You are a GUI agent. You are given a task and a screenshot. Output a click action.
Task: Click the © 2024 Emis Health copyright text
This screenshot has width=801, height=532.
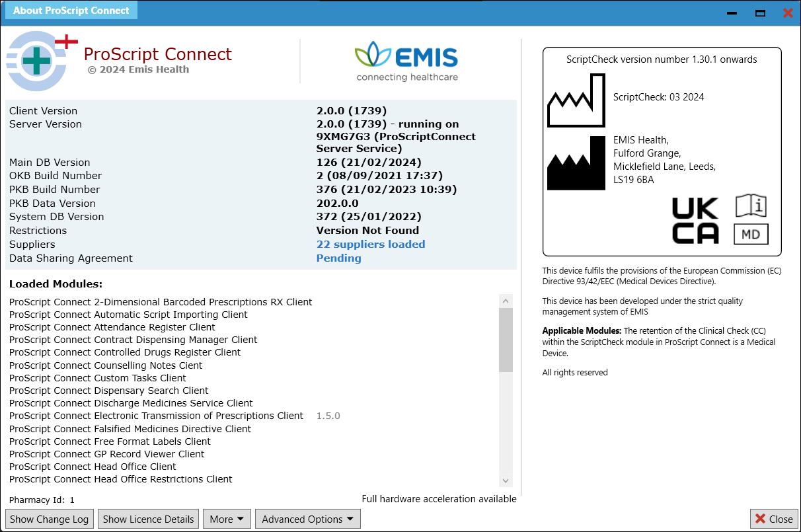click(x=139, y=69)
